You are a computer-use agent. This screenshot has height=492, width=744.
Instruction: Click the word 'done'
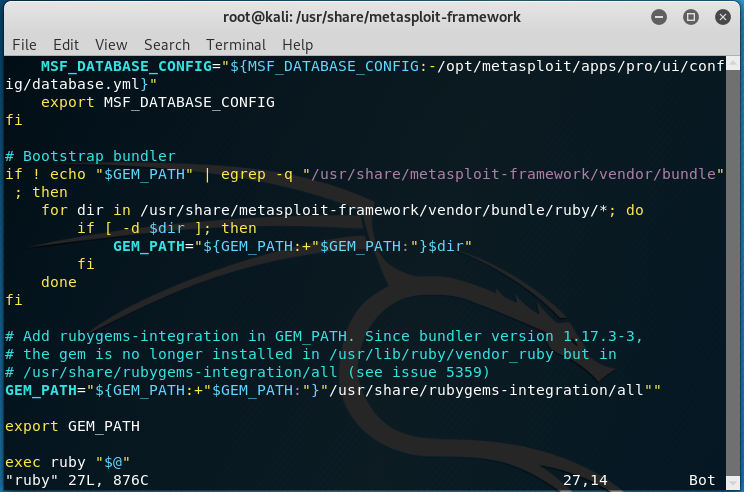coord(59,282)
